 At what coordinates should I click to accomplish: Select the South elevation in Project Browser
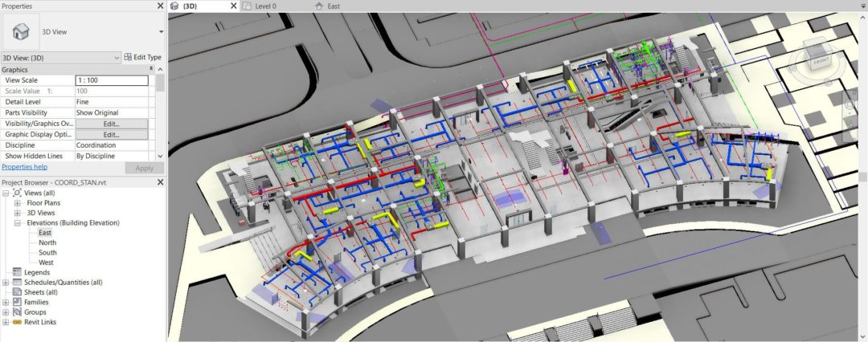pyautogui.click(x=47, y=253)
